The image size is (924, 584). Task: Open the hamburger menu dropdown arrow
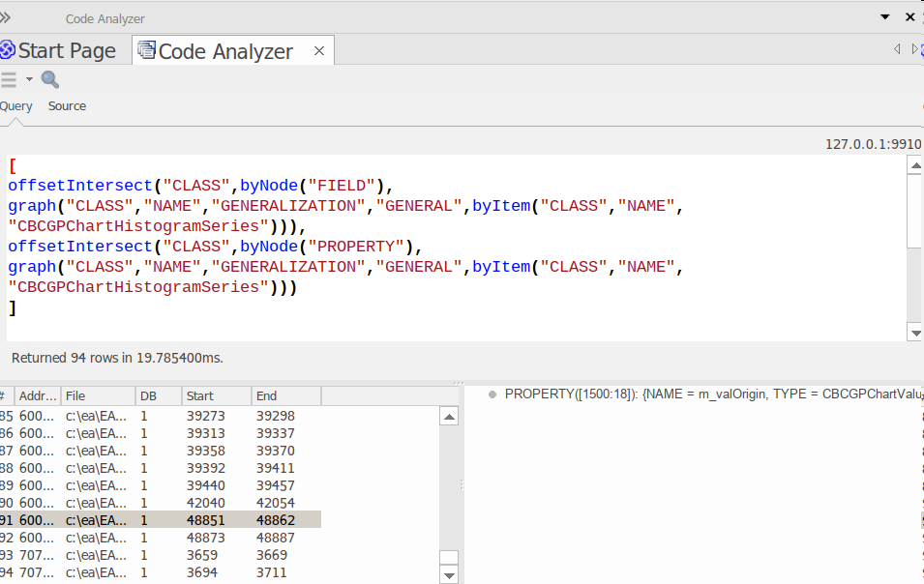coord(29,79)
